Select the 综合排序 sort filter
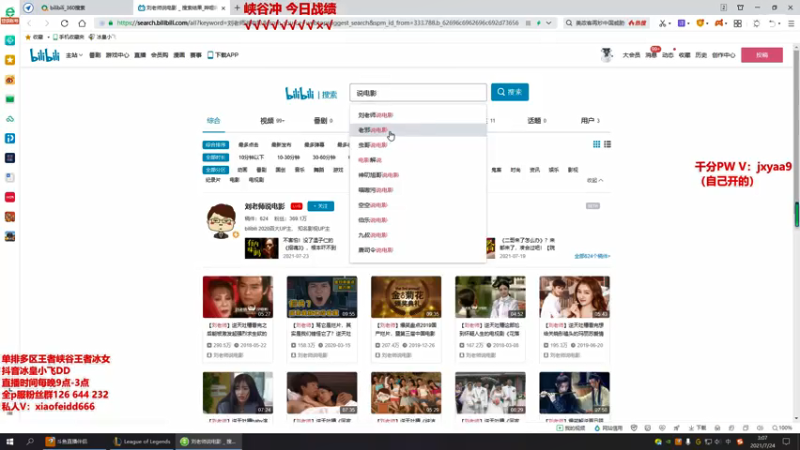Viewport: 800px width, 450px height. [215, 145]
